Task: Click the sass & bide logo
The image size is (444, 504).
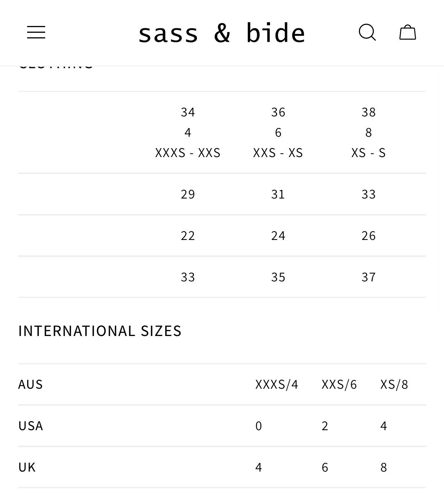Action: (x=222, y=33)
